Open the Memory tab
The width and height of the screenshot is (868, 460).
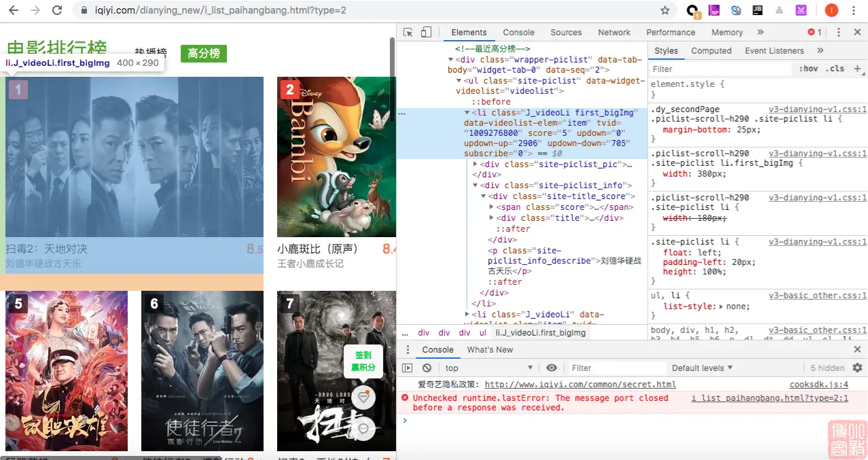pyautogui.click(x=727, y=32)
